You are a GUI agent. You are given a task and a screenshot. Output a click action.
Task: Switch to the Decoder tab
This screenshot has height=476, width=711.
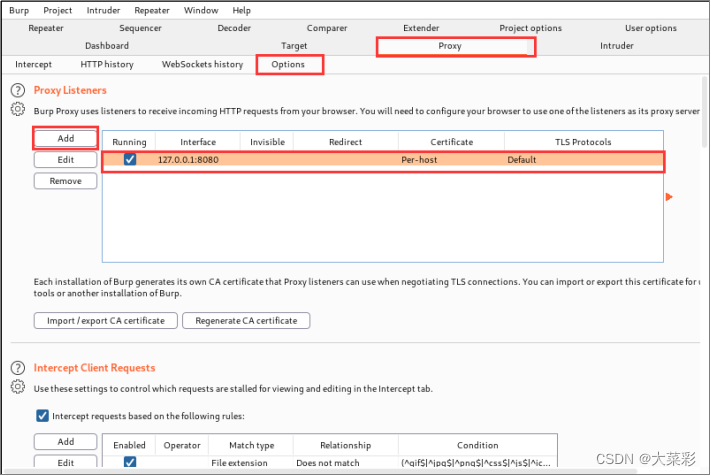[234, 28]
